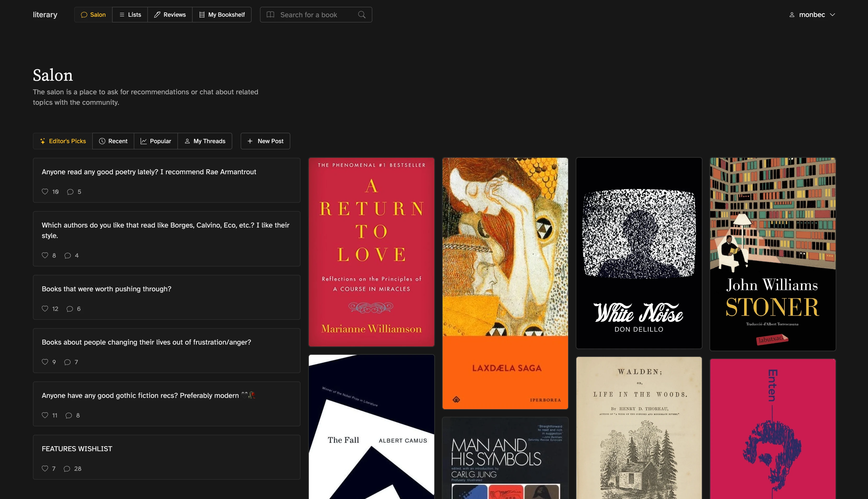Switch to the Recent tab

pos(113,141)
